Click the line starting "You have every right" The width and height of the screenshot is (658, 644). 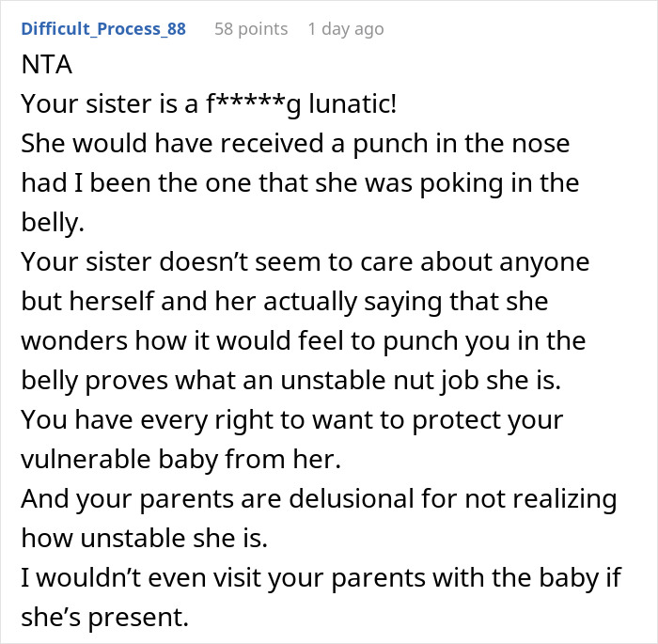290,418
